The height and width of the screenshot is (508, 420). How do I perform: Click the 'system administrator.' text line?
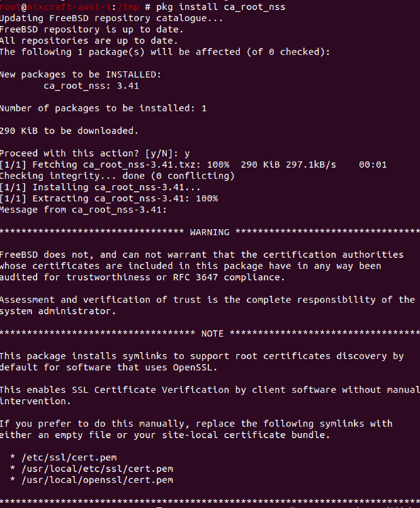58,311
